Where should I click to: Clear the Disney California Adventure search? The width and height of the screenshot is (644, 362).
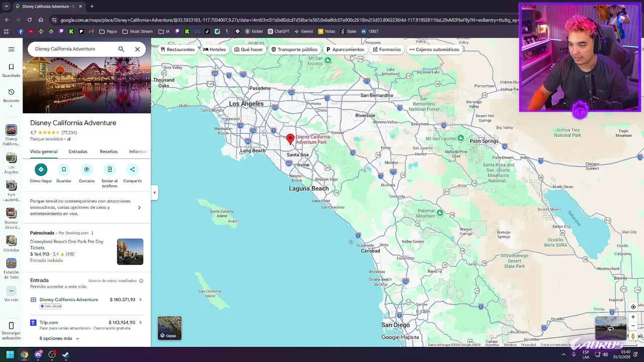point(137,49)
